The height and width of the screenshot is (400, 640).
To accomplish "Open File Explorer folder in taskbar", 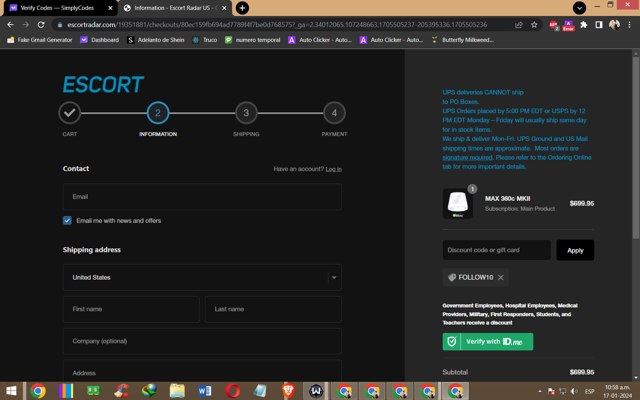I will [177, 391].
